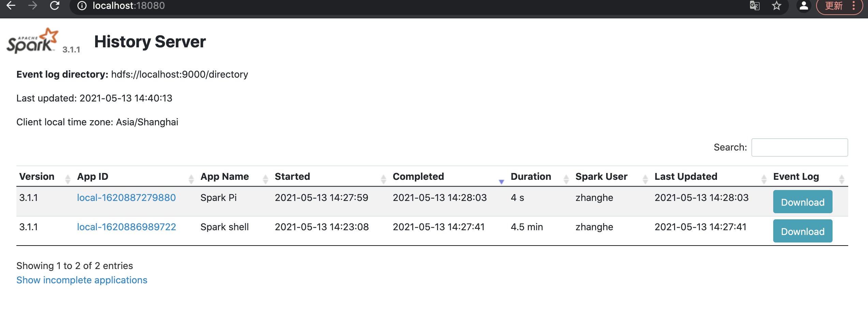Sort table by Duration column
Screen dimensions: 868x314
[531, 176]
